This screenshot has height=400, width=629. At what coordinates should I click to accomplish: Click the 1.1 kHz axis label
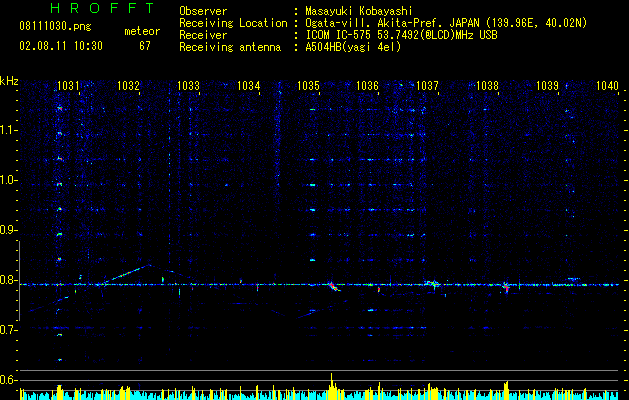coord(9,130)
